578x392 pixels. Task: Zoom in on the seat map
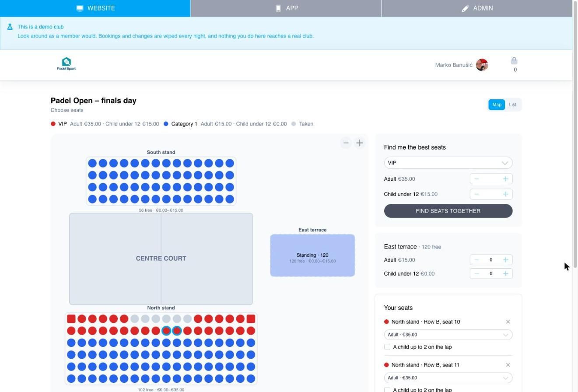click(360, 143)
